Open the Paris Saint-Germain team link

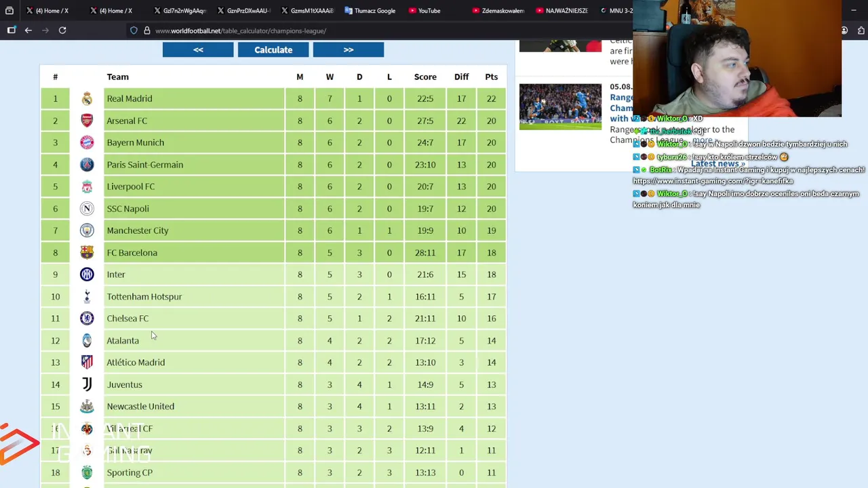point(144,165)
